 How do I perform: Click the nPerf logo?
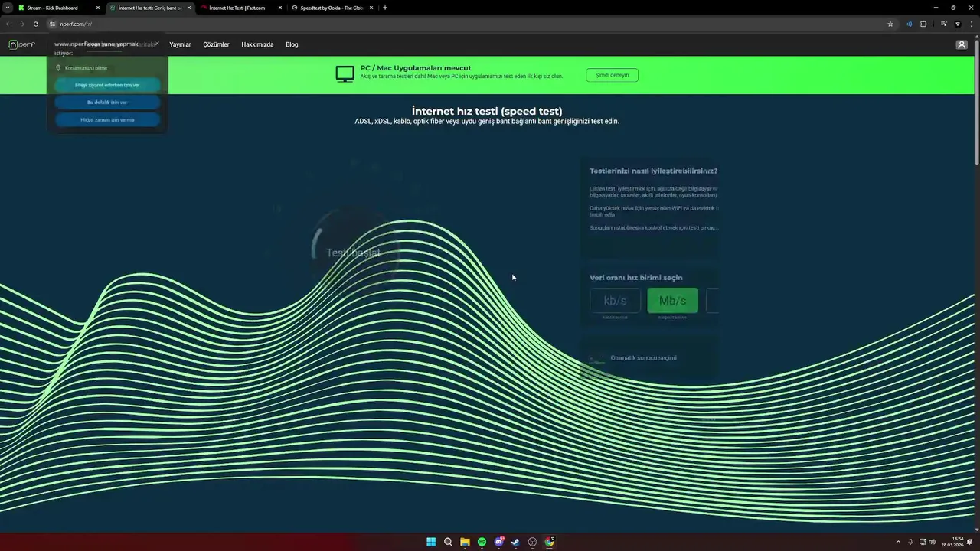coord(21,44)
